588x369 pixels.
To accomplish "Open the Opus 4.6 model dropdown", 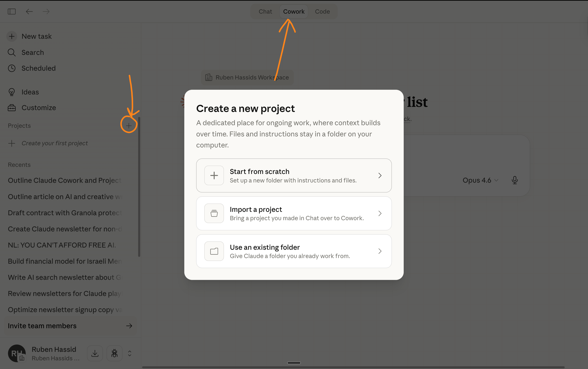I will (x=480, y=180).
